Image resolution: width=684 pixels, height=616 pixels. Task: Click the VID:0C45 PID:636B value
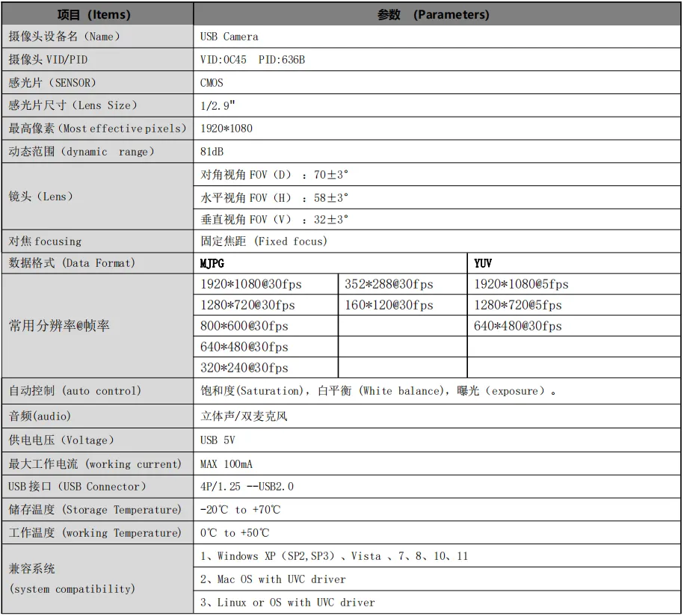[253, 60]
